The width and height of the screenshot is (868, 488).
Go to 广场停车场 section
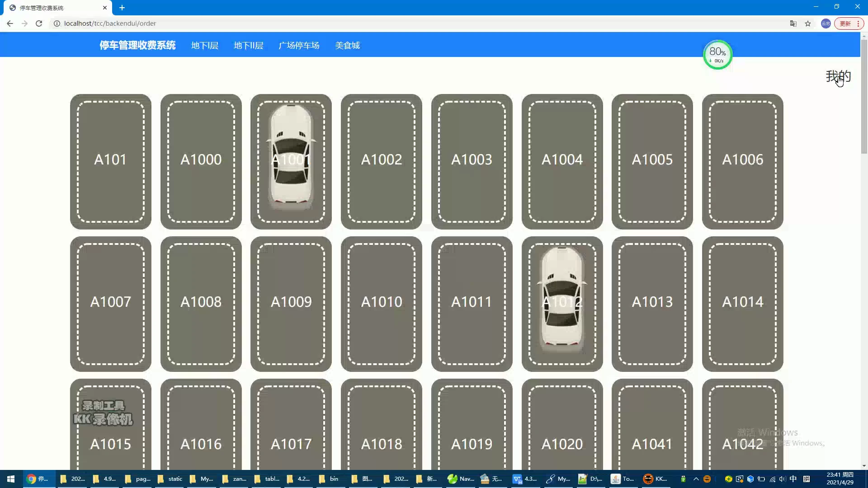[x=299, y=46]
